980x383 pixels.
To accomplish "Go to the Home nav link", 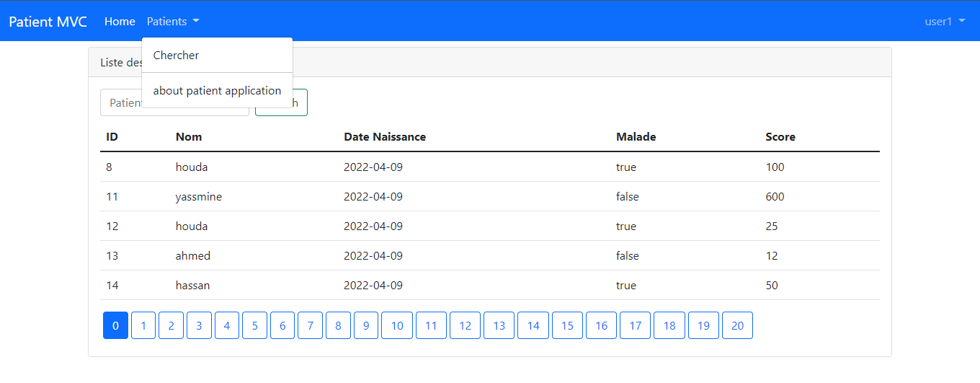I will [120, 22].
